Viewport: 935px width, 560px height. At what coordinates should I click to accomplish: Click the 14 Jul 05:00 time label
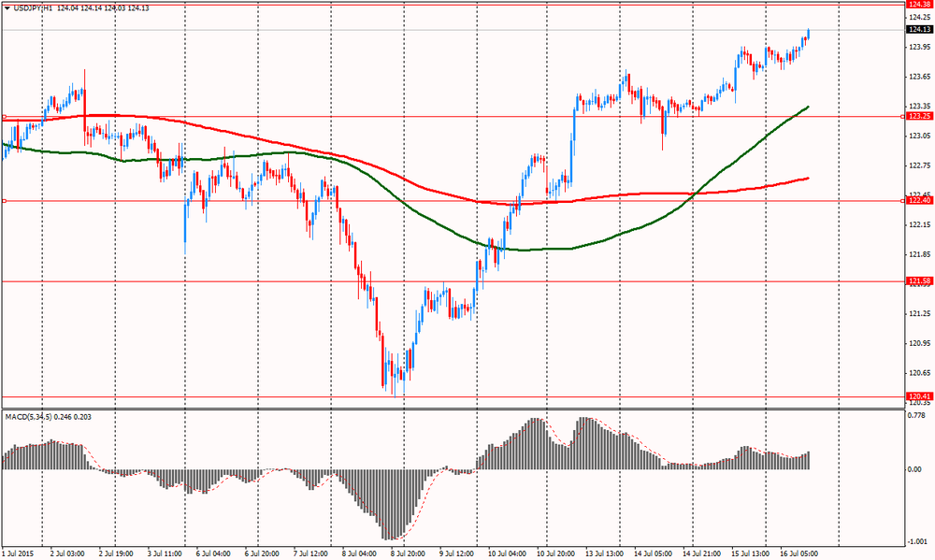tap(653, 554)
